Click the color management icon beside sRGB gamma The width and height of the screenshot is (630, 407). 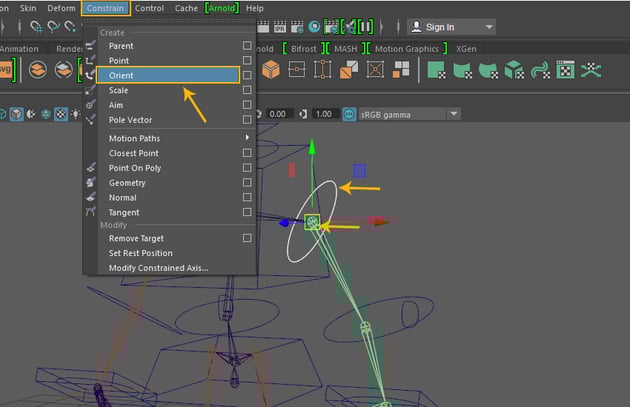click(x=351, y=114)
